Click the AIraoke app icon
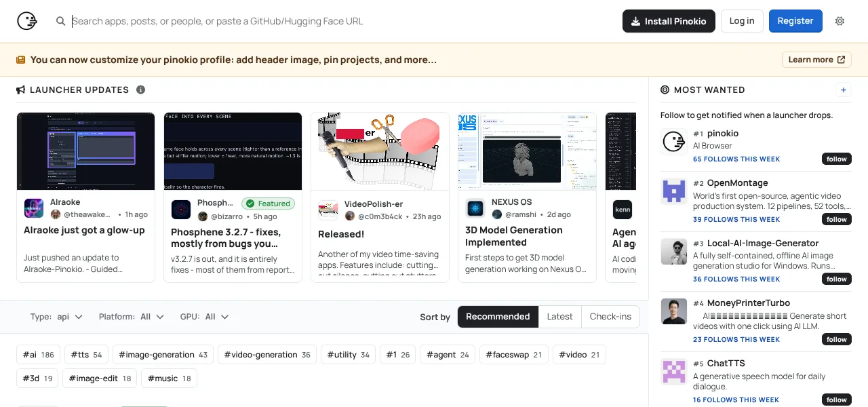This screenshot has width=868, height=407. (x=34, y=208)
